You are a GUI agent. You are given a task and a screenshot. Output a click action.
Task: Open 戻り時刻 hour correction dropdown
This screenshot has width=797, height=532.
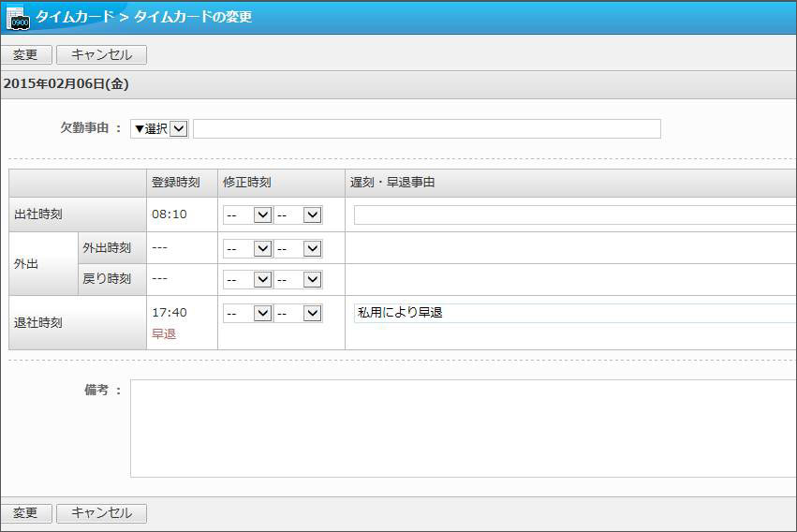(x=247, y=279)
